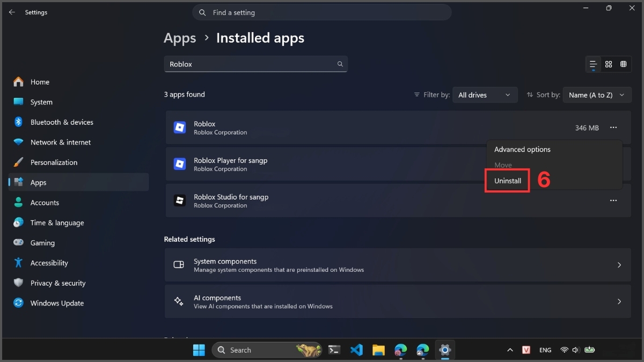Click in the Find a setting box
The width and height of the screenshot is (644, 362).
(321, 12)
